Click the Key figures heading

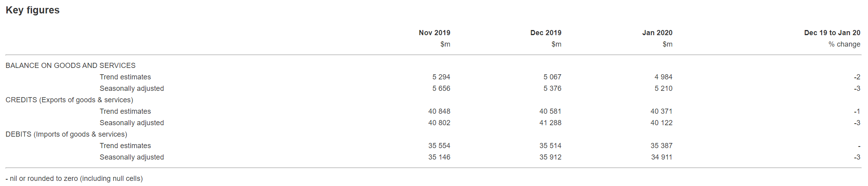[32, 10]
